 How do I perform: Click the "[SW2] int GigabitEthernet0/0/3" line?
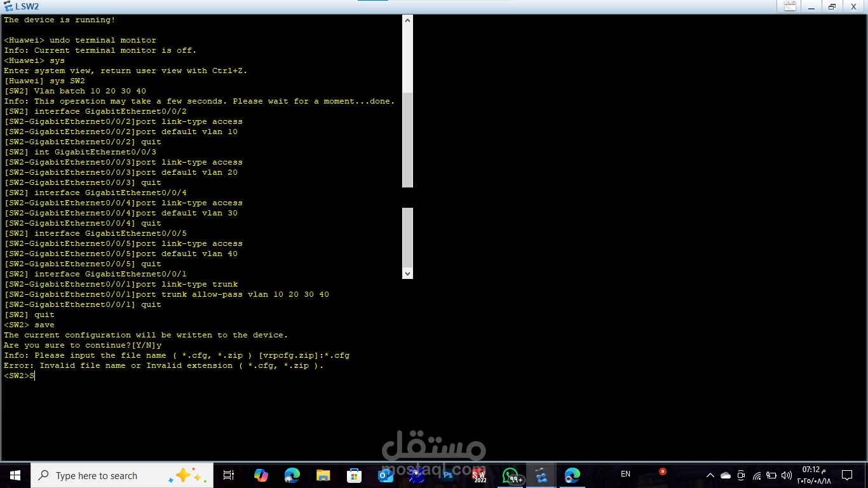coord(80,152)
